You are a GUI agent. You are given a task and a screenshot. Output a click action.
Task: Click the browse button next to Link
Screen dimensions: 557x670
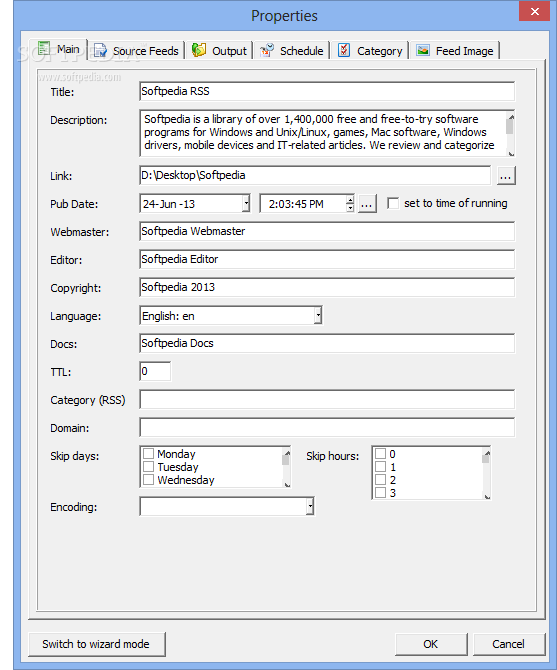click(506, 176)
